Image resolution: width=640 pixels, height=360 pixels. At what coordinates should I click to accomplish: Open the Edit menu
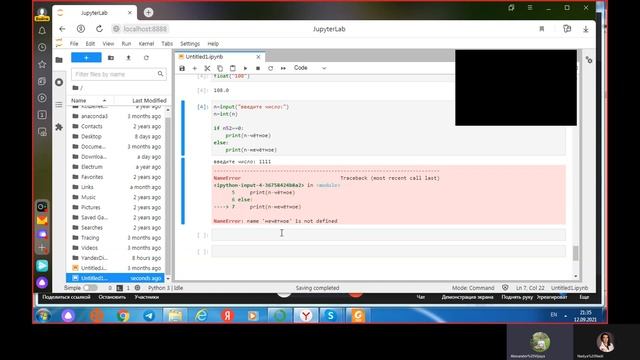(90, 44)
